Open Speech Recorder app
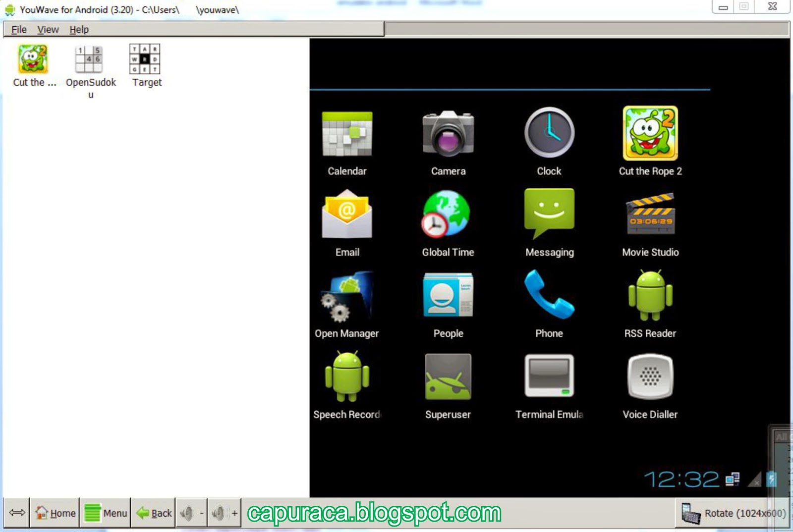 347,386
